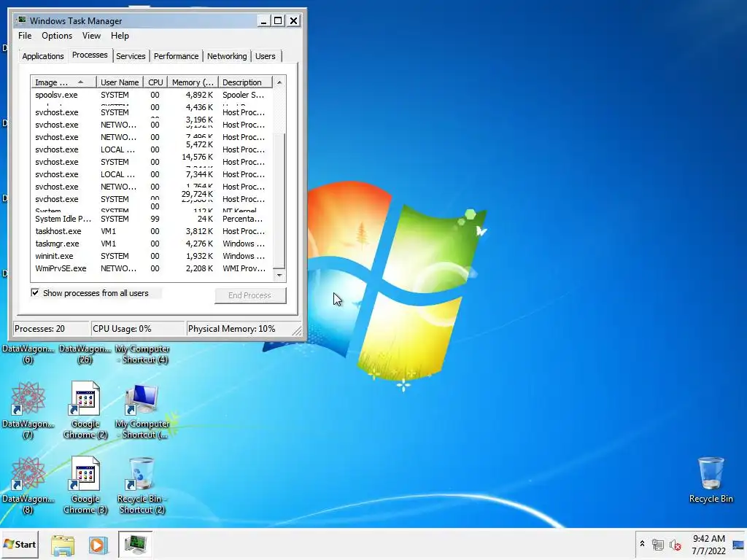Select the taskhost.exe process
Viewport: 747px width, 560px height.
coord(152,231)
